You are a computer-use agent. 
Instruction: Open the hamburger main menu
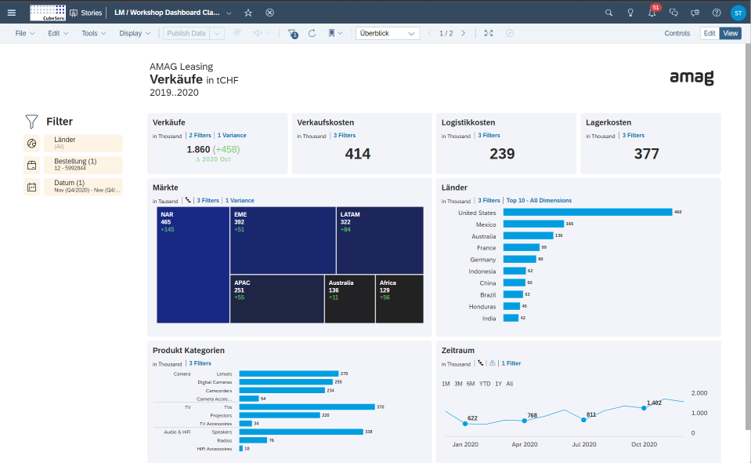click(11, 13)
